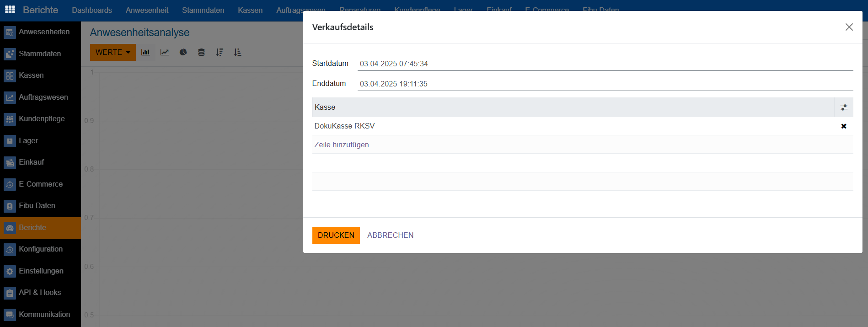Open Konfiguration in the sidebar
Viewport: 868px width, 327px height.
click(41, 249)
